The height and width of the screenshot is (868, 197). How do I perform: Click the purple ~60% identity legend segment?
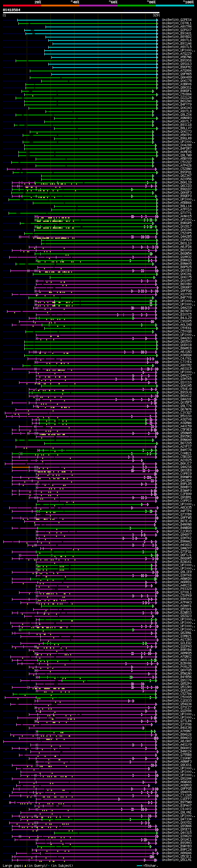tap(98, 6)
